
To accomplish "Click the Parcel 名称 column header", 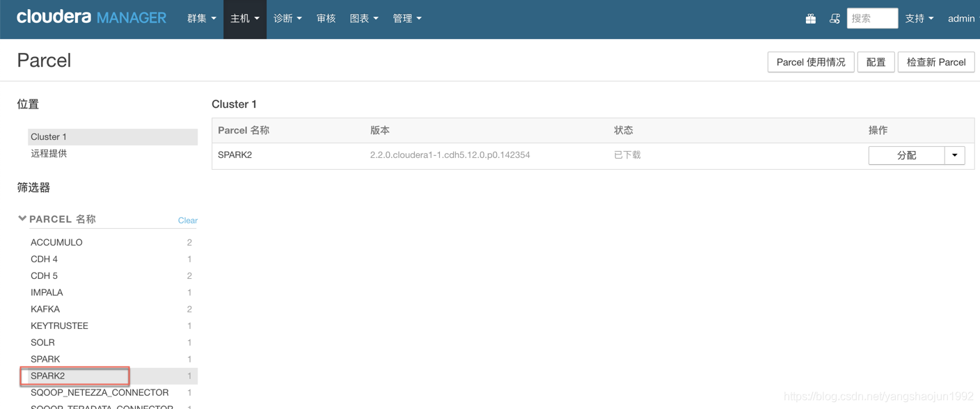I will point(244,131).
